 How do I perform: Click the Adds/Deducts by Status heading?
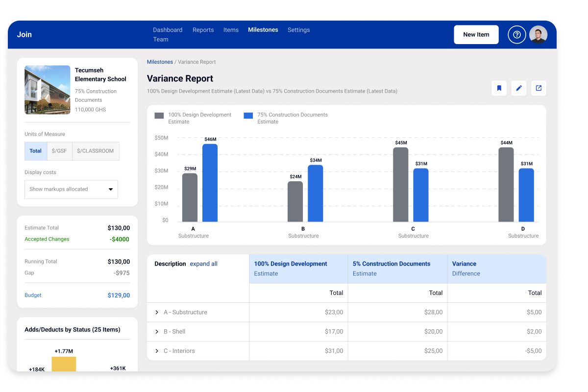(x=73, y=330)
